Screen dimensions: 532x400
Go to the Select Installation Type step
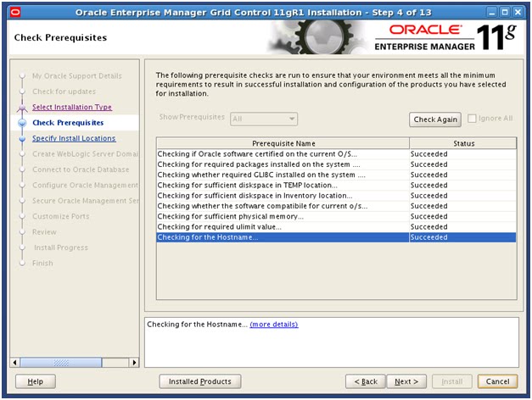coord(72,107)
